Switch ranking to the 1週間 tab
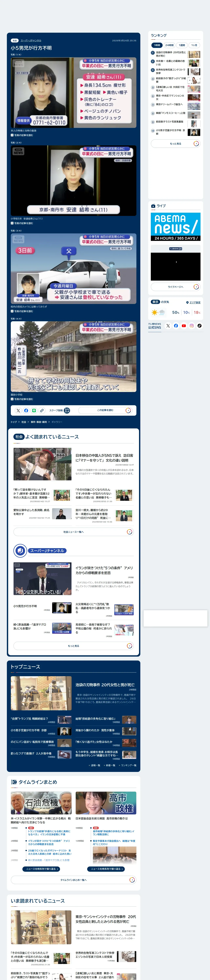 (x=182, y=45)
